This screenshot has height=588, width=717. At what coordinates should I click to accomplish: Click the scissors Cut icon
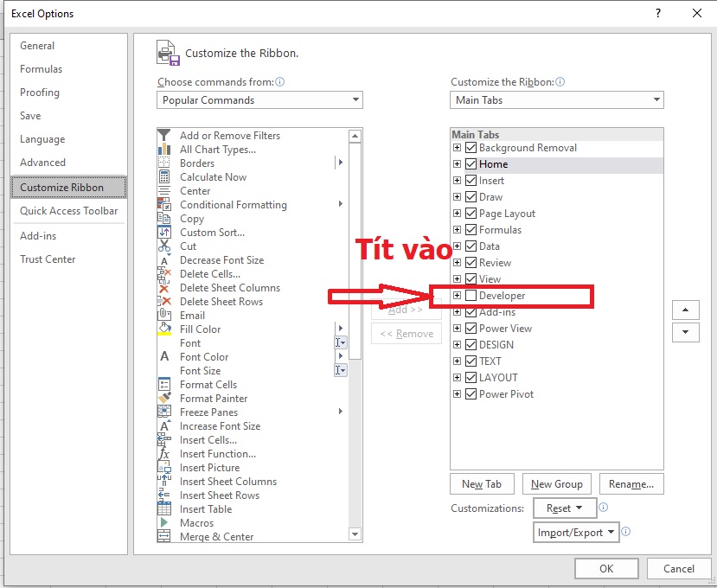(x=164, y=246)
